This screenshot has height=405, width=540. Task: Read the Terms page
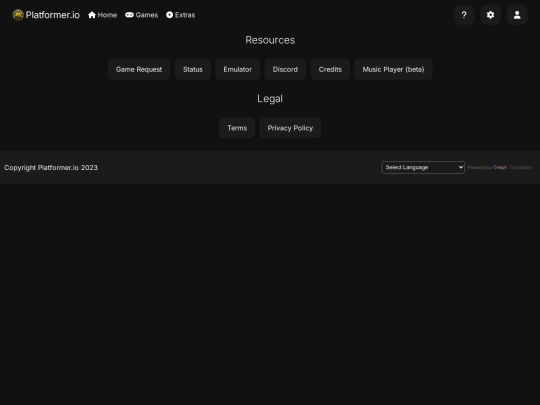237,128
